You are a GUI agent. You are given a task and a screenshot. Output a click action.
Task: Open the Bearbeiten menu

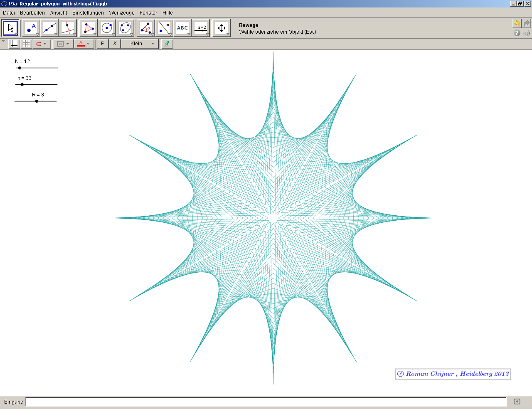(32, 13)
